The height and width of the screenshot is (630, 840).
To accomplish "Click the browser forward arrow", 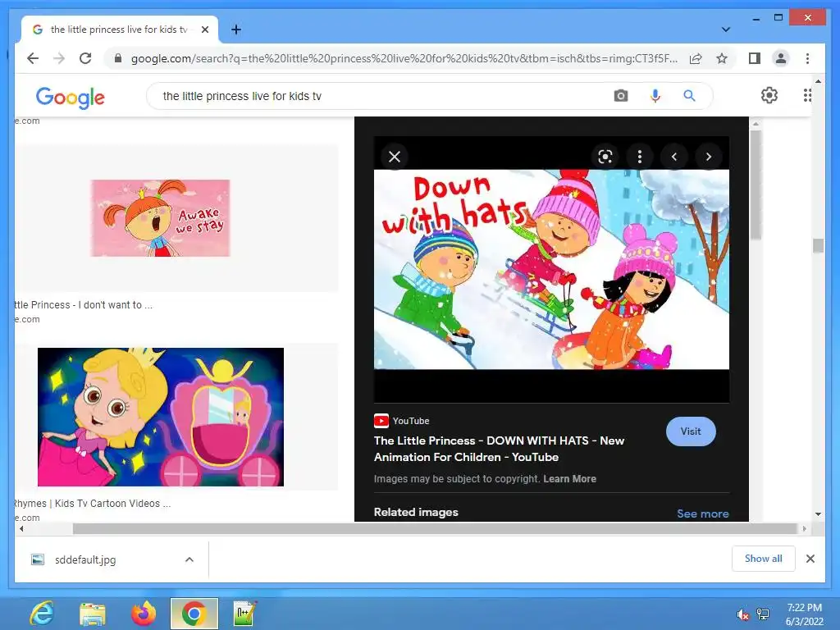I will pyautogui.click(x=59, y=58).
